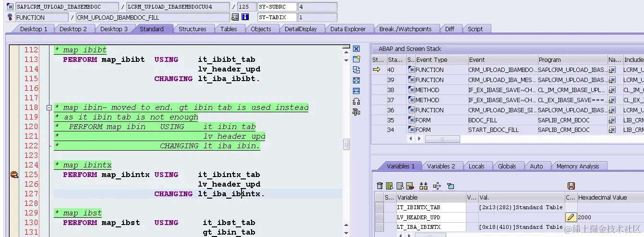This screenshot has width=644, height=237.
Task: Click the pencil edit icon for LV_HEADER_UPD
Action: click(x=571, y=217)
